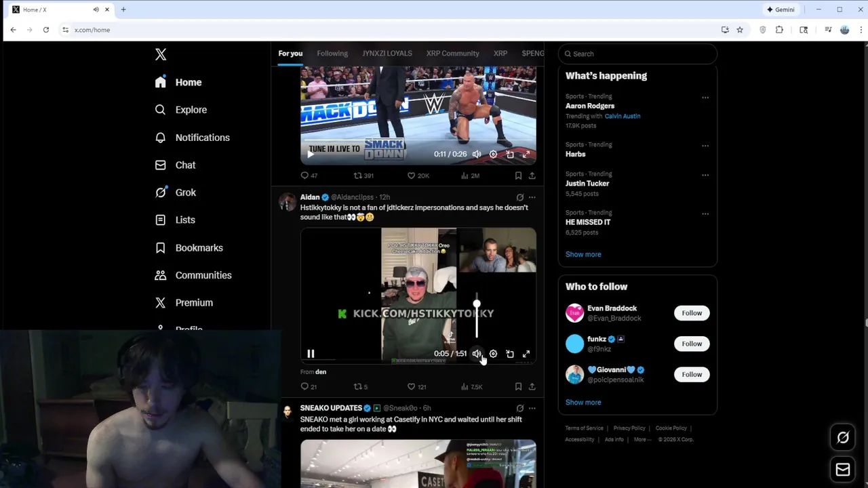Click the Search input field

coord(637,54)
